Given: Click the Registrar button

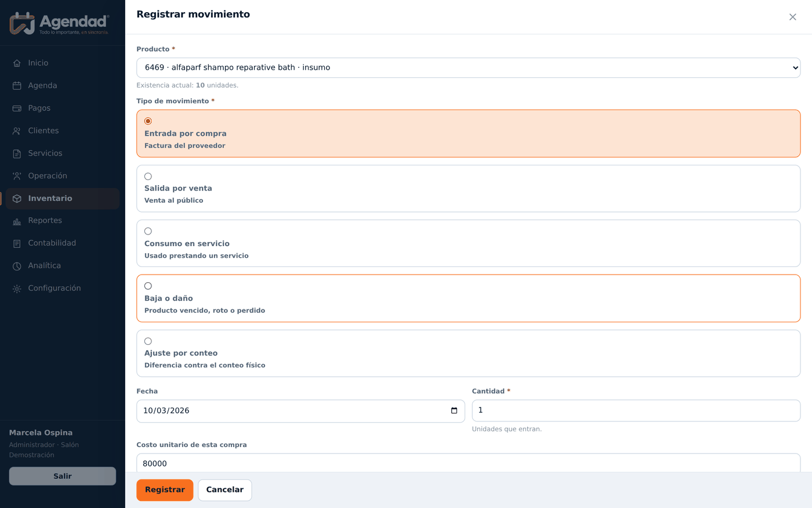Looking at the screenshot, I should 165,490.
